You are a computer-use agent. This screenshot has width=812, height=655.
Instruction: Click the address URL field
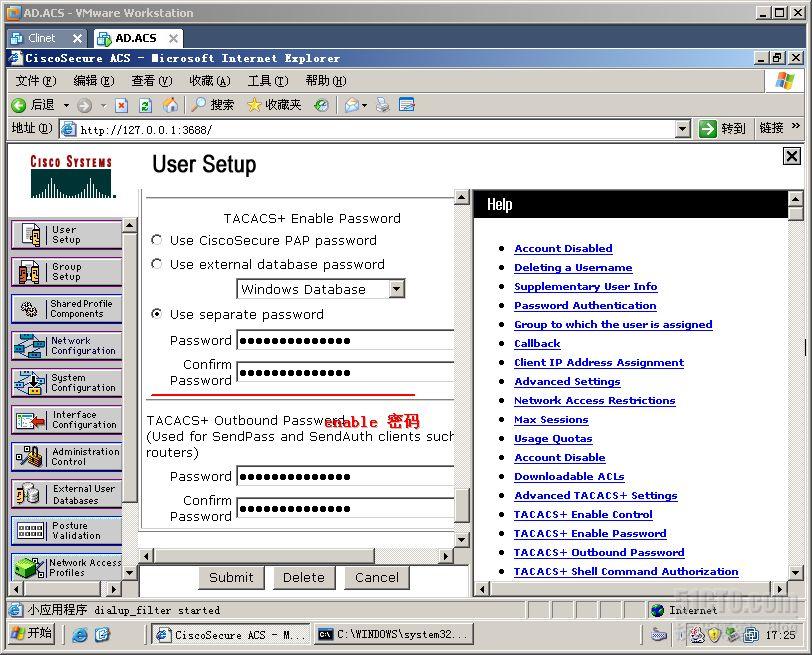[x=369, y=129]
